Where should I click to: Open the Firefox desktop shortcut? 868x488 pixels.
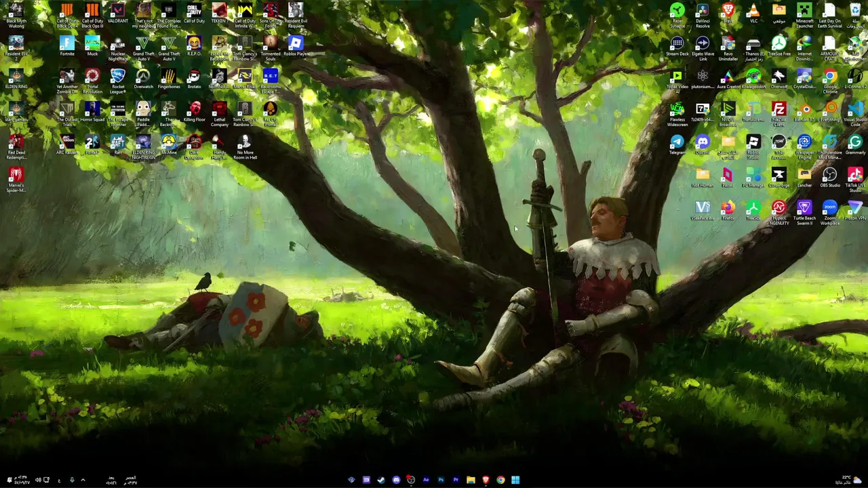point(728,211)
